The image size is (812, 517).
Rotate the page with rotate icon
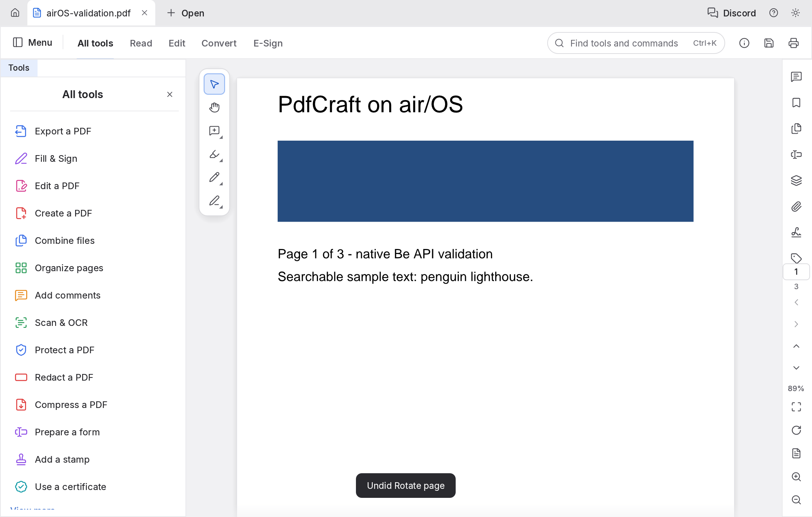click(x=796, y=430)
